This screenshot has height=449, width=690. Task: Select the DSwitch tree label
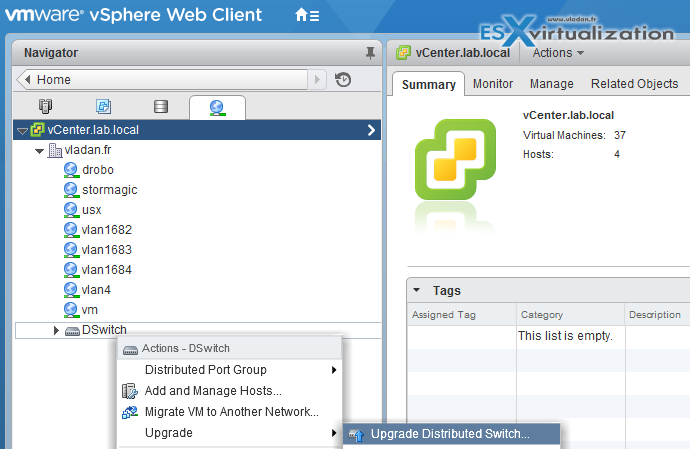pos(104,330)
